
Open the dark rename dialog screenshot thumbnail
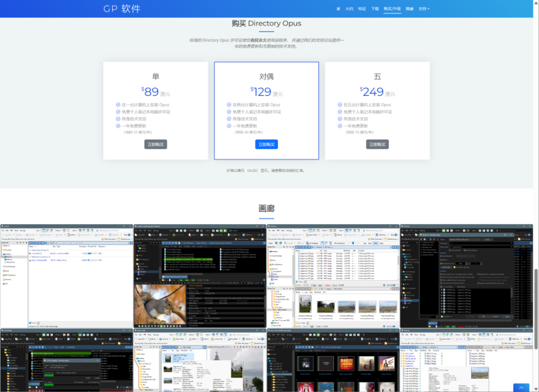(x=467, y=276)
